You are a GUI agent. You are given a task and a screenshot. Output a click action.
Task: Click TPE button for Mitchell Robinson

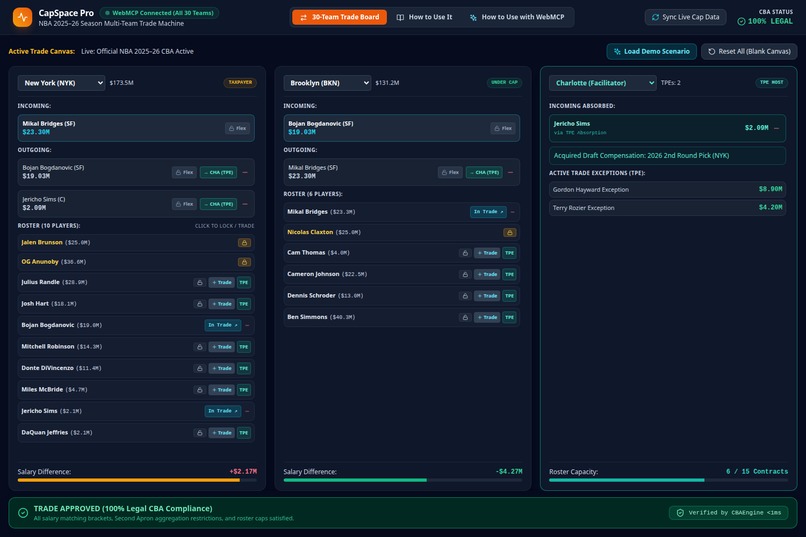(244, 347)
